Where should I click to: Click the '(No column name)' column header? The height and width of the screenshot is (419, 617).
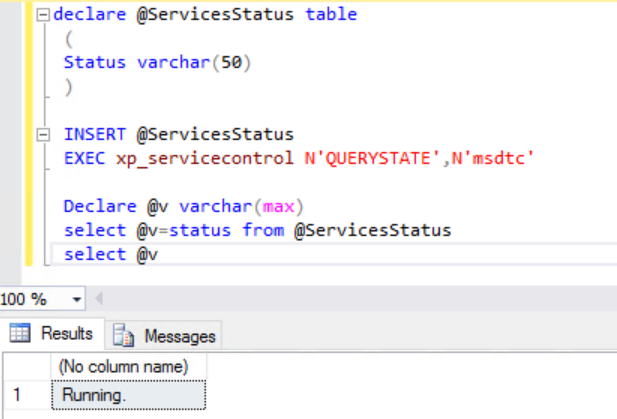pos(129,366)
